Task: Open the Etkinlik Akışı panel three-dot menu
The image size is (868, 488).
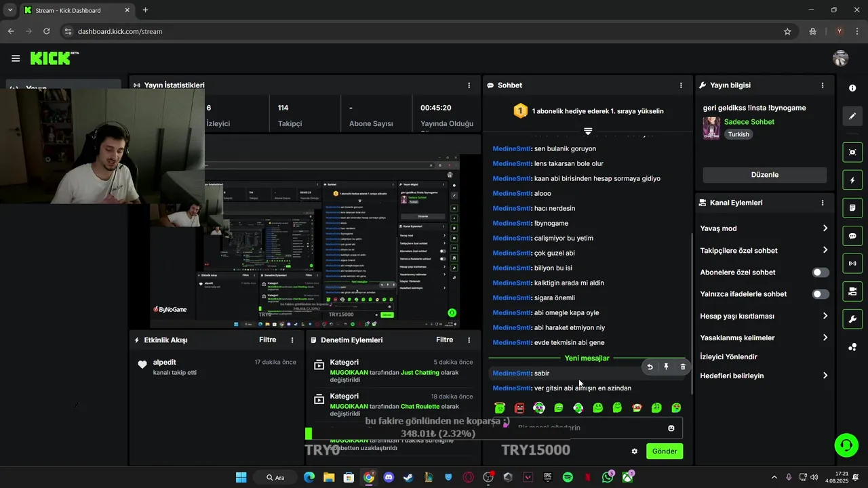Action: tap(292, 340)
